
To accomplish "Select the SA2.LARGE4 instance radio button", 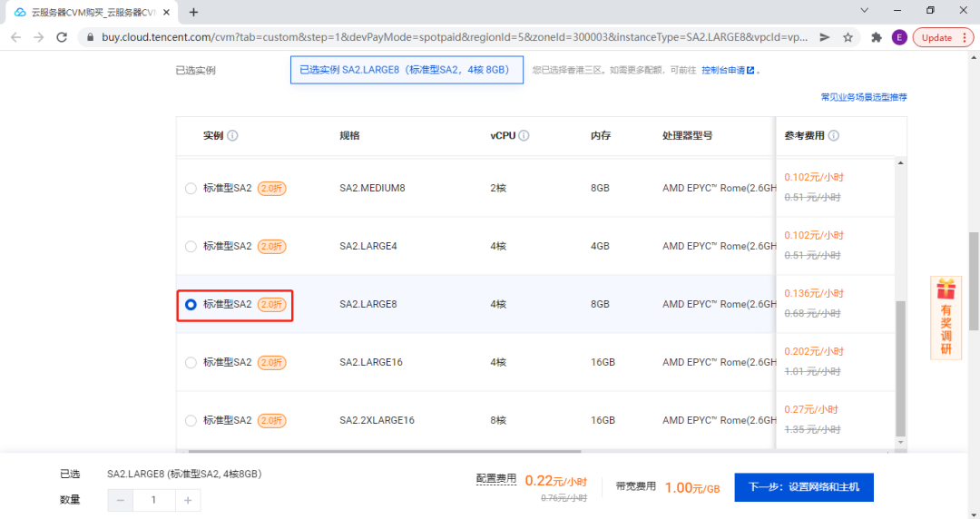I will [191, 247].
